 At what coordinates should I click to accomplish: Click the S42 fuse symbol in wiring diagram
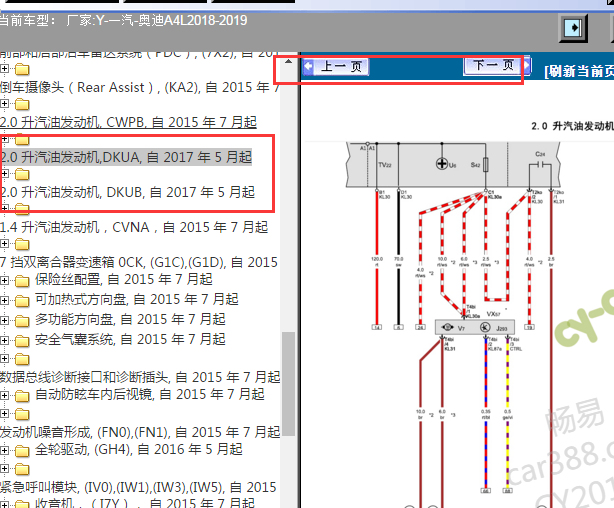(x=486, y=165)
